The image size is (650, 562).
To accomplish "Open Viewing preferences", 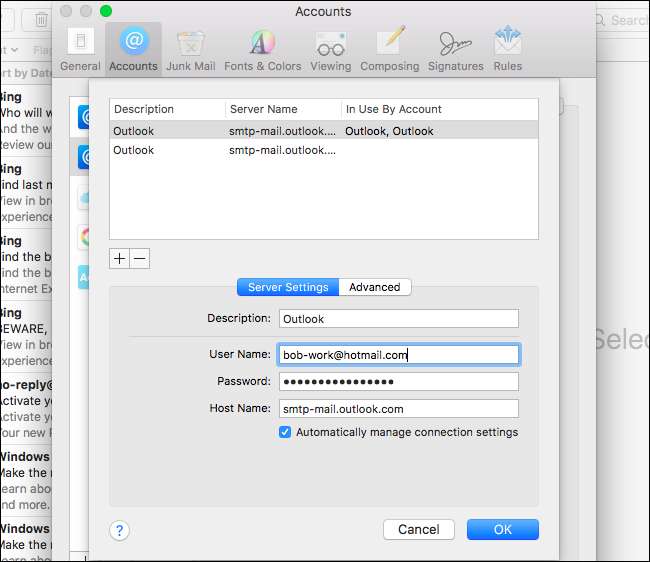I will pyautogui.click(x=331, y=49).
